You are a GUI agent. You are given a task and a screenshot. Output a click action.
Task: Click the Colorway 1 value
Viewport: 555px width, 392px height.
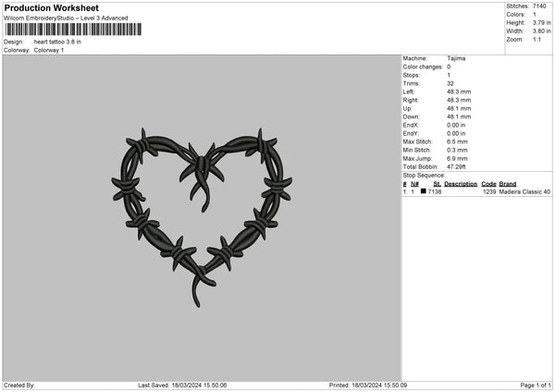(x=51, y=50)
